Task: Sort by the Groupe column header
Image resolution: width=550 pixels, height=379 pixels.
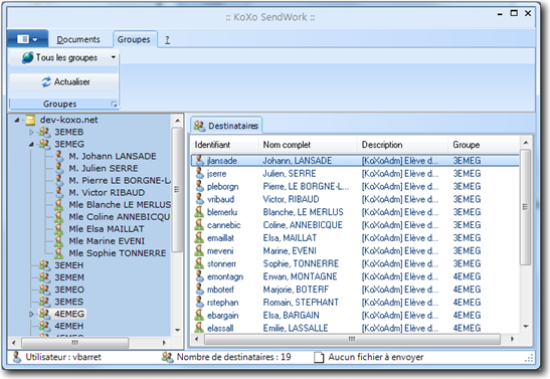Action: coord(484,145)
